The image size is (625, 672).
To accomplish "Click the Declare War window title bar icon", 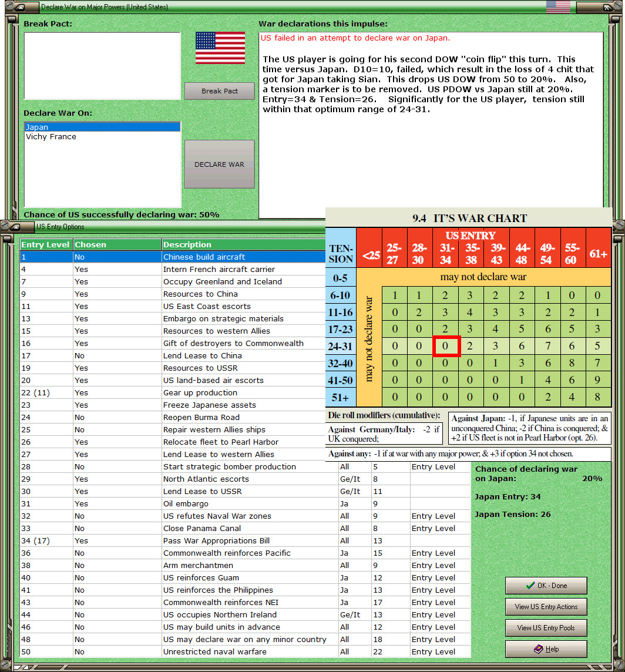I will click(20, 7).
